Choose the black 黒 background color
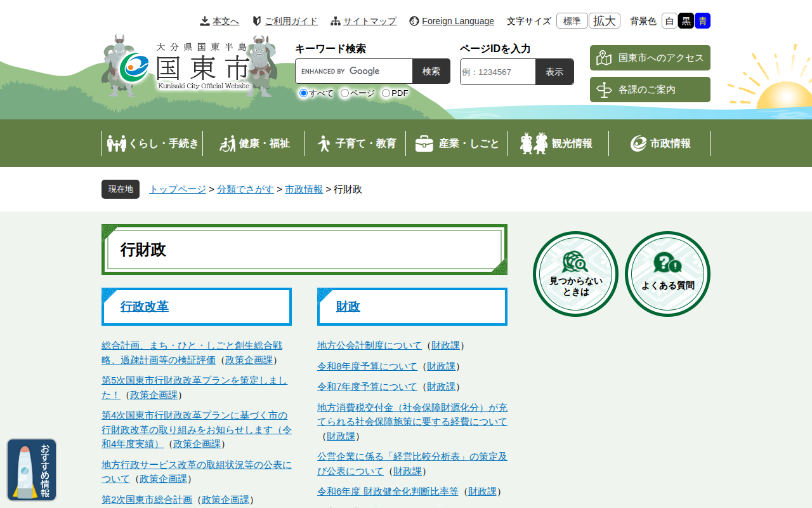The height and width of the screenshot is (508, 812). pos(686,21)
